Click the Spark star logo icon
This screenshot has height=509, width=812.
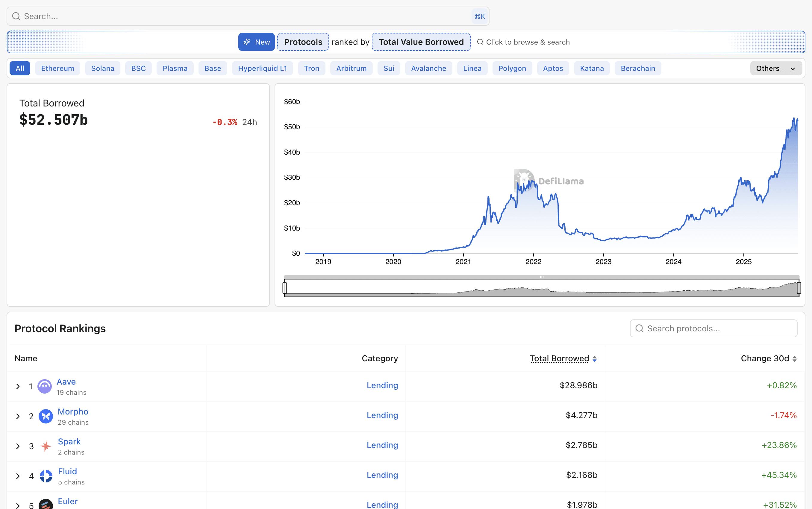pos(46,446)
